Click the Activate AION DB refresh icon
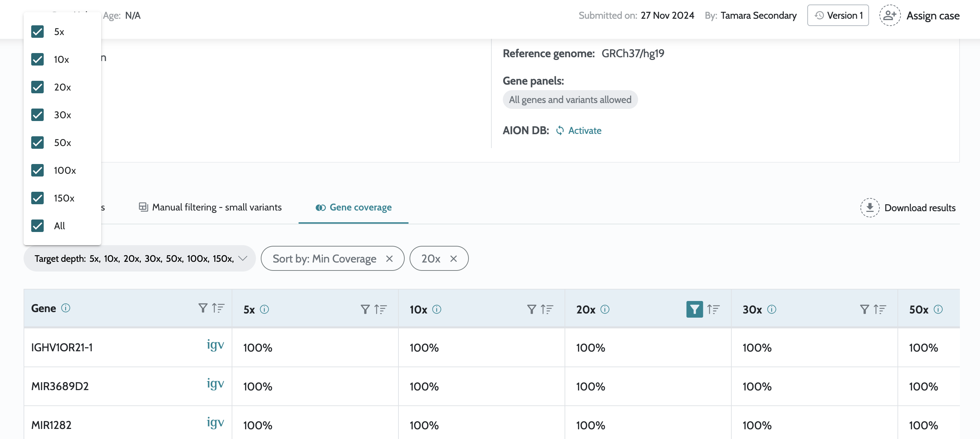 coord(560,130)
